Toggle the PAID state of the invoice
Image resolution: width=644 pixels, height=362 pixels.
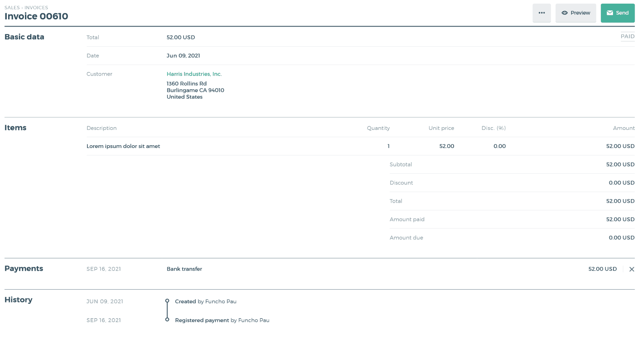(x=627, y=36)
